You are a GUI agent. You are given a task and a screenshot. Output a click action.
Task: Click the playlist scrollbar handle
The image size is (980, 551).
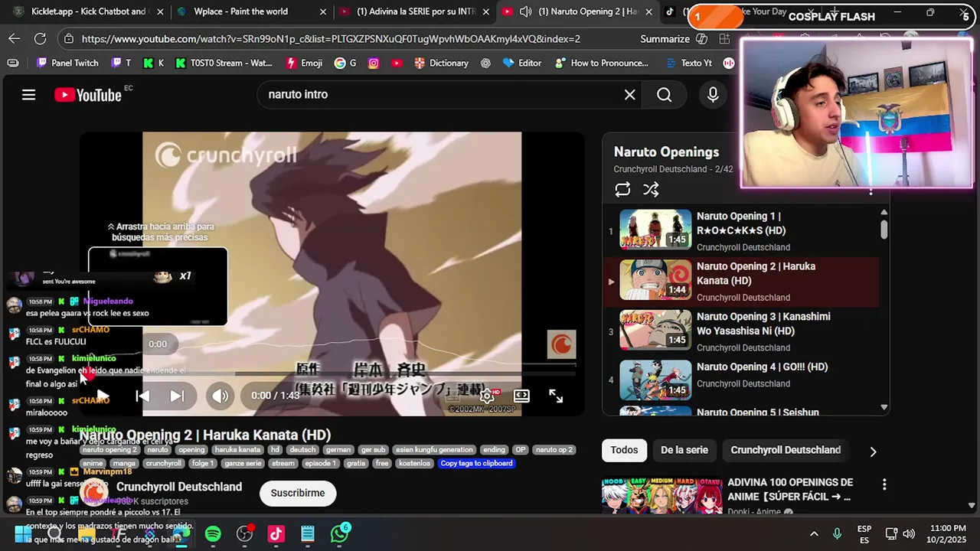[884, 230]
